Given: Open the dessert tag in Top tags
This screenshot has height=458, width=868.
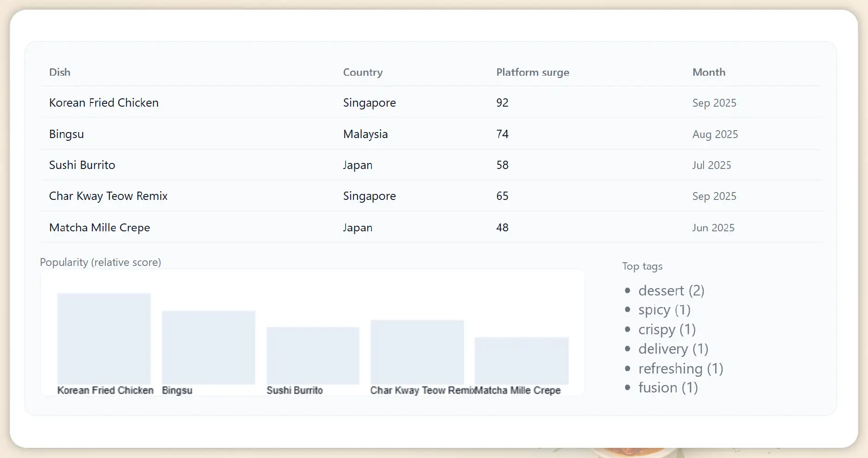Looking at the screenshot, I should click(x=671, y=290).
